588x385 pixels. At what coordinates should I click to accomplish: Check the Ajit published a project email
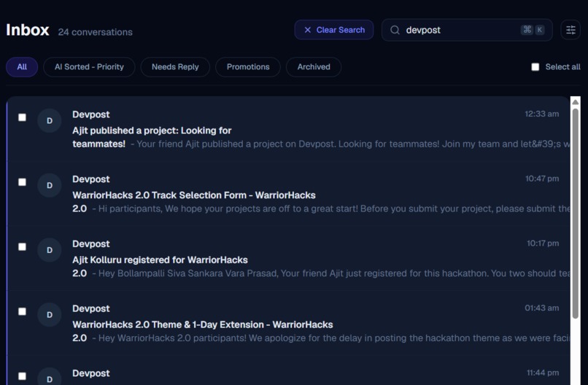pos(22,117)
